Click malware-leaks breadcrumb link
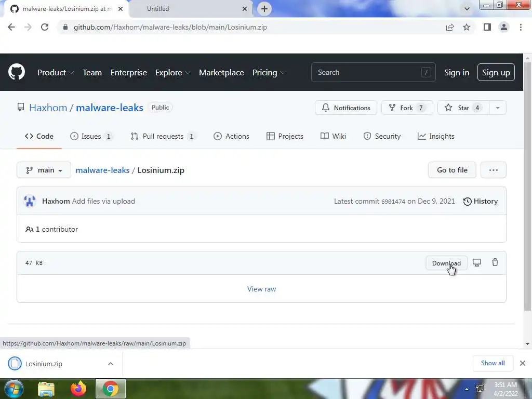532x399 pixels. click(x=102, y=170)
